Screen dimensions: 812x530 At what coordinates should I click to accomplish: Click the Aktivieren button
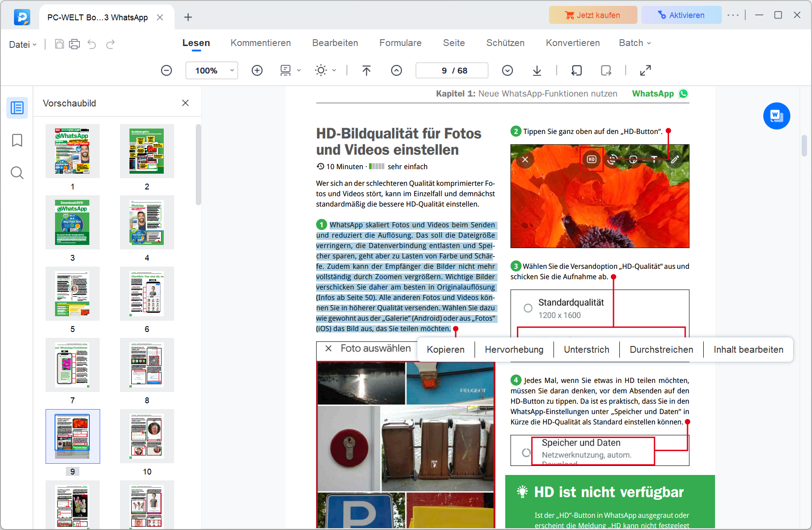click(682, 15)
